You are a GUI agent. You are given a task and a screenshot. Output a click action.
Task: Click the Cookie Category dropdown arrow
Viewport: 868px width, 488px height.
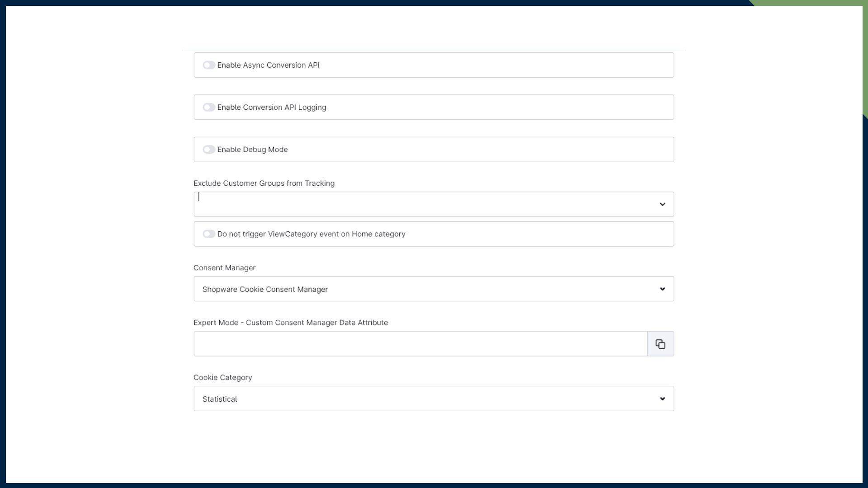(x=662, y=399)
